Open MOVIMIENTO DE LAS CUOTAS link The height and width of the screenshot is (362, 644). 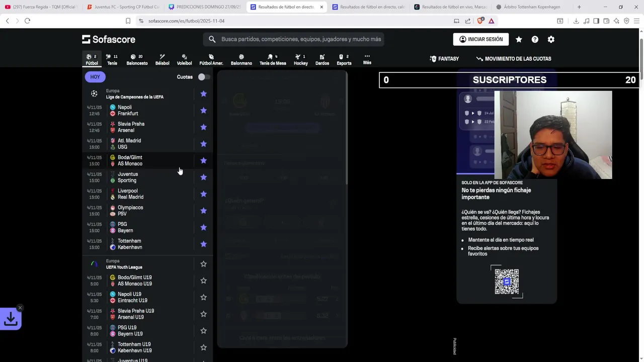[x=514, y=59]
